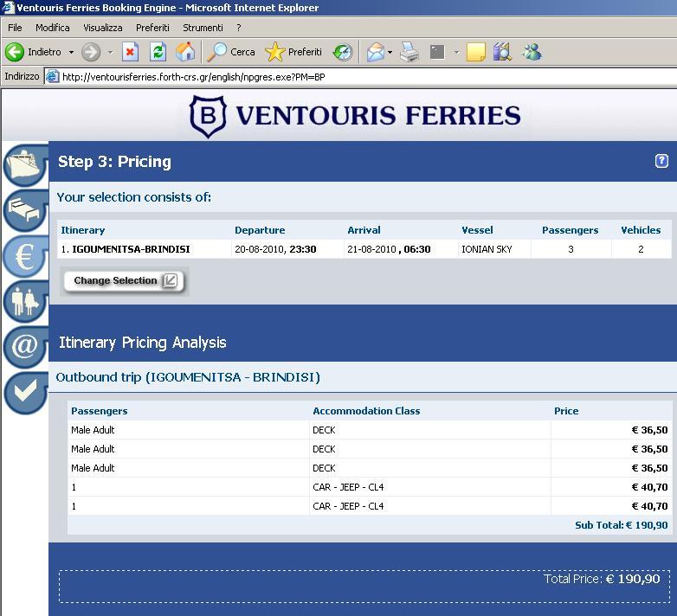This screenshot has height=616, width=677.
Task: Click the Change Selection button
Action: pos(124,281)
